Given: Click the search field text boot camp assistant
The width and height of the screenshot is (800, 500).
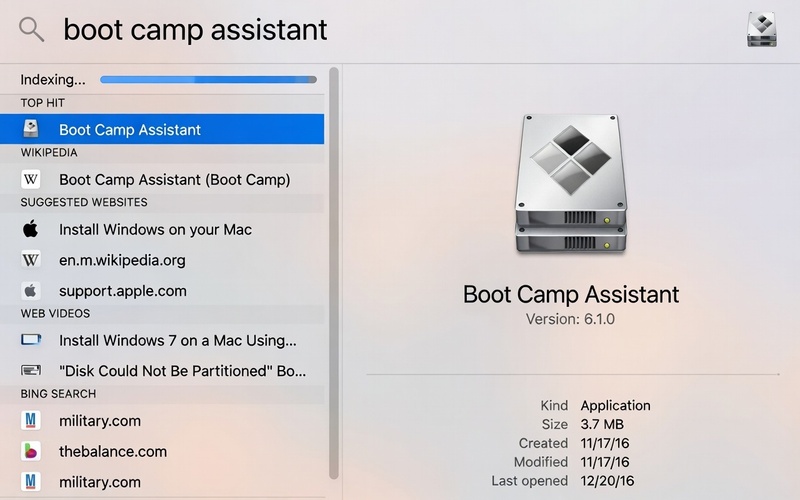Looking at the screenshot, I should (x=195, y=30).
